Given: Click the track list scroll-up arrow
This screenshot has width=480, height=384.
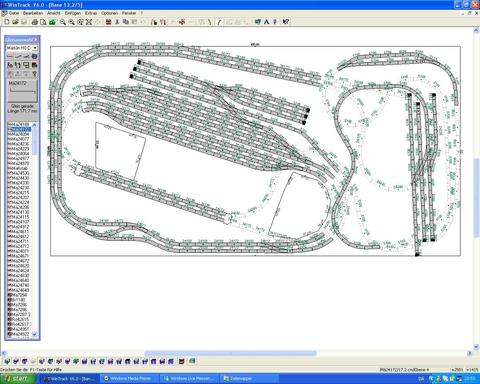Looking at the screenshot, I should [x=35, y=125].
